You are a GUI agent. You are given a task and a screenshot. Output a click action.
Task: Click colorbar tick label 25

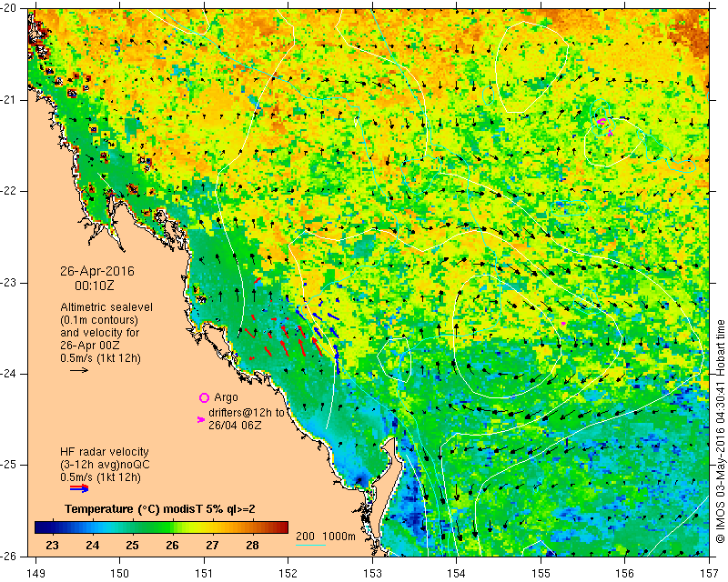pyautogui.click(x=132, y=545)
